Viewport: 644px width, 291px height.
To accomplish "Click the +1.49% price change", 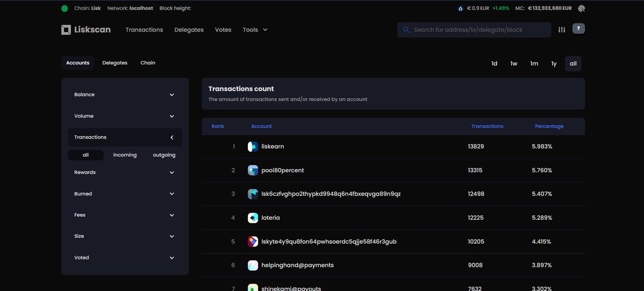I will 501,9.
